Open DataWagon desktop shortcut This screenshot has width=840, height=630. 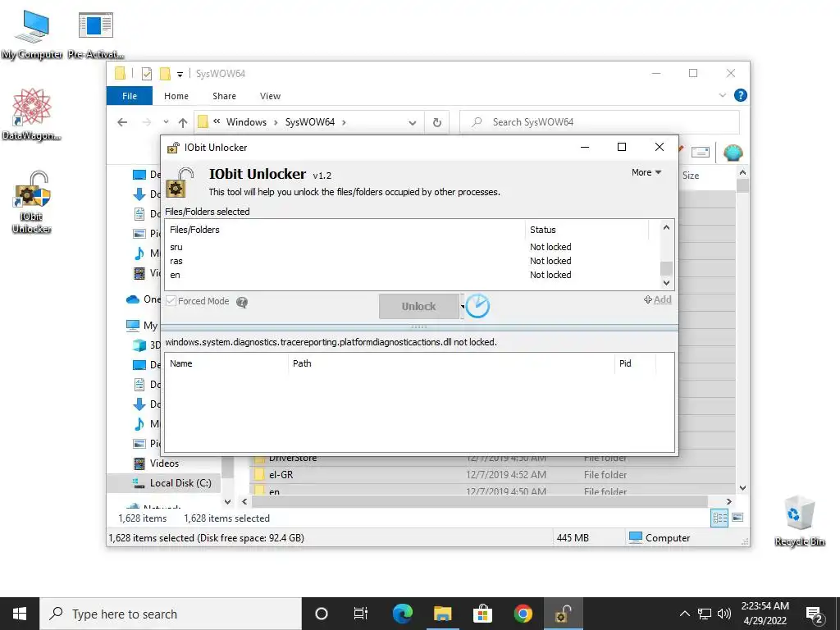pos(32,114)
